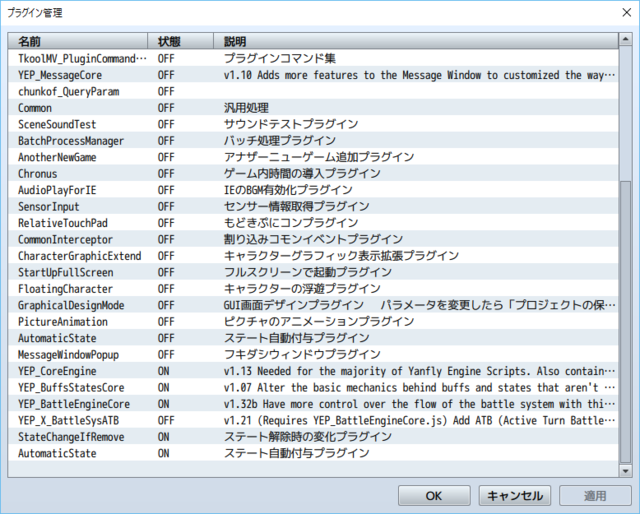Image resolution: width=640 pixels, height=514 pixels.
Task: Click the 汎用処理 description
Action: tap(246, 108)
